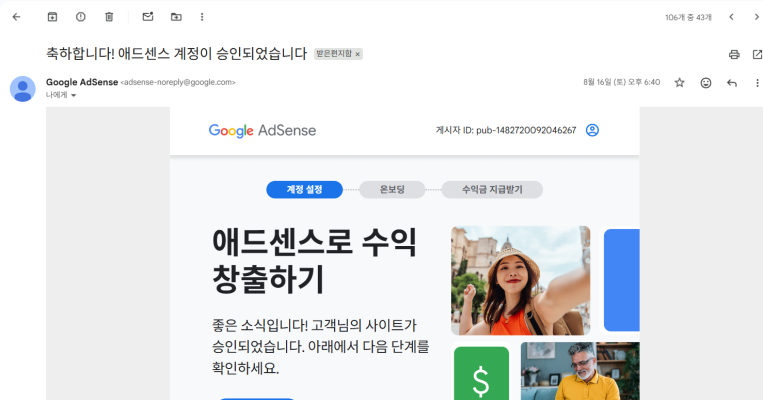The height and width of the screenshot is (400, 763).
Task: Go to the newer email arrow
Action: coord(731,17)
